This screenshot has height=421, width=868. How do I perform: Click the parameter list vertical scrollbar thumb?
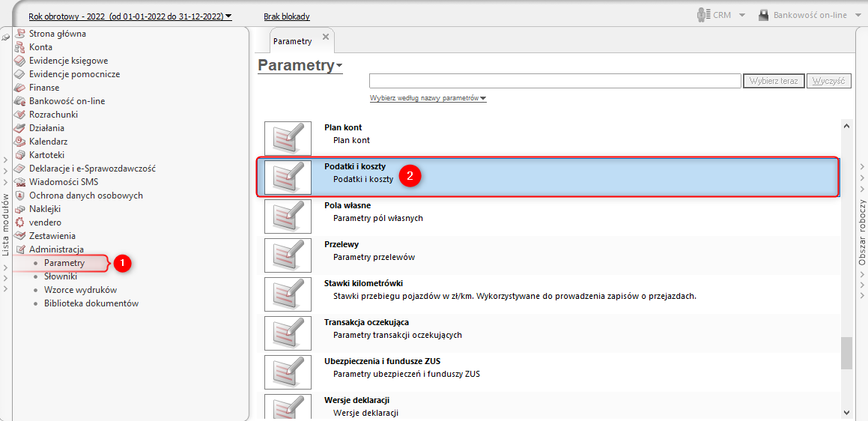(846, 353)
